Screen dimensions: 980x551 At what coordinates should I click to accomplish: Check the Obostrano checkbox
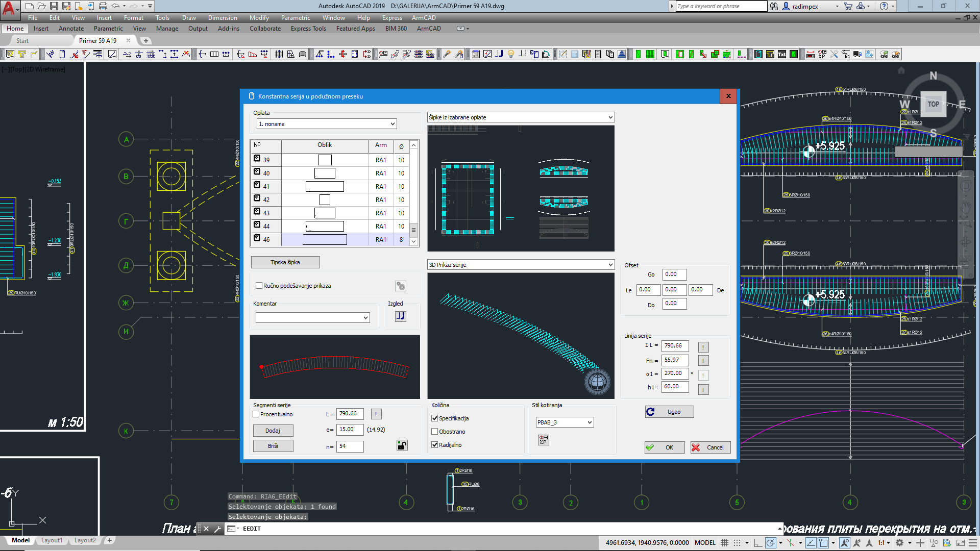tap(435, 432)
